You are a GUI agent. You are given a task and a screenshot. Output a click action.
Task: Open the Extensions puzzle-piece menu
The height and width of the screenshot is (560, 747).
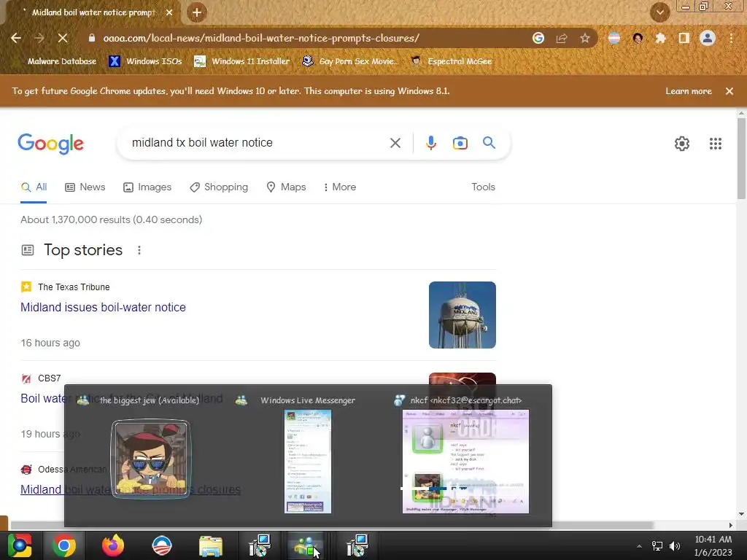click(660, 38)
